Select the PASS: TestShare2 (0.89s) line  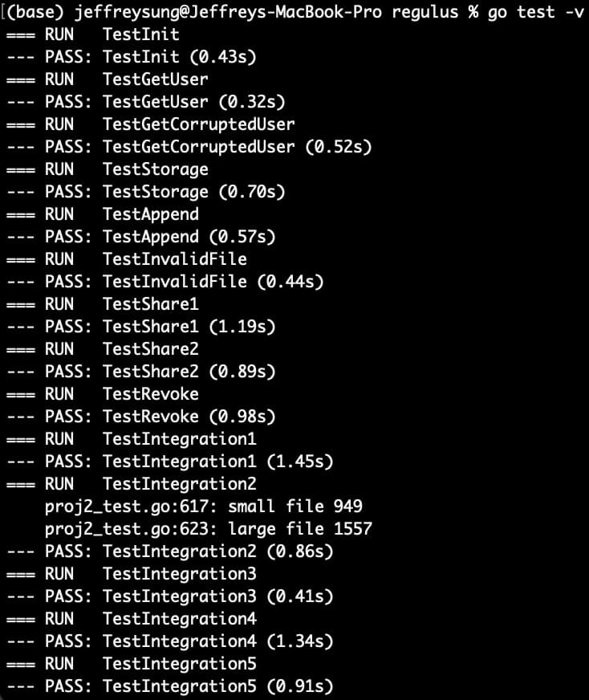pyautogui.click(x=141, y=372)
